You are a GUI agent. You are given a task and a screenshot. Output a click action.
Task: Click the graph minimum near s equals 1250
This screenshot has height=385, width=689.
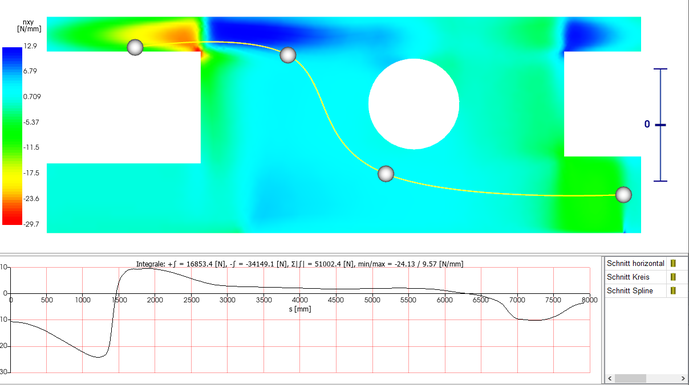click(x=98, y=357)
